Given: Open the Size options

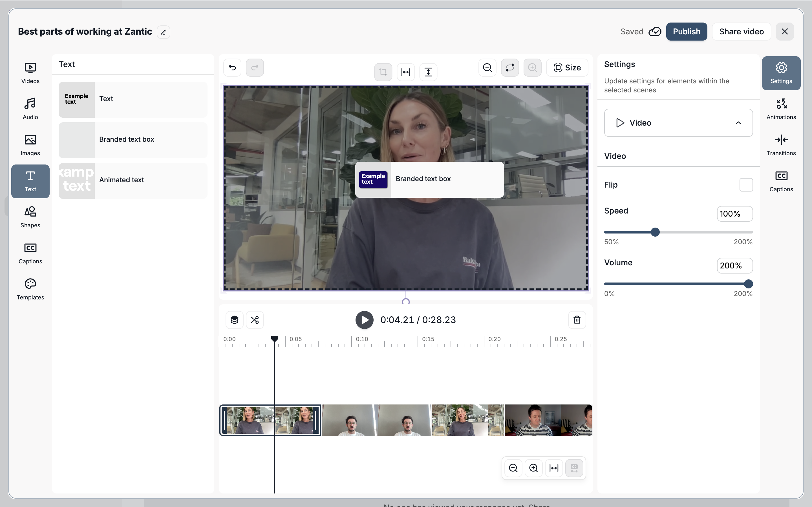Looking at the screenshot, I should tap(567, 67).
